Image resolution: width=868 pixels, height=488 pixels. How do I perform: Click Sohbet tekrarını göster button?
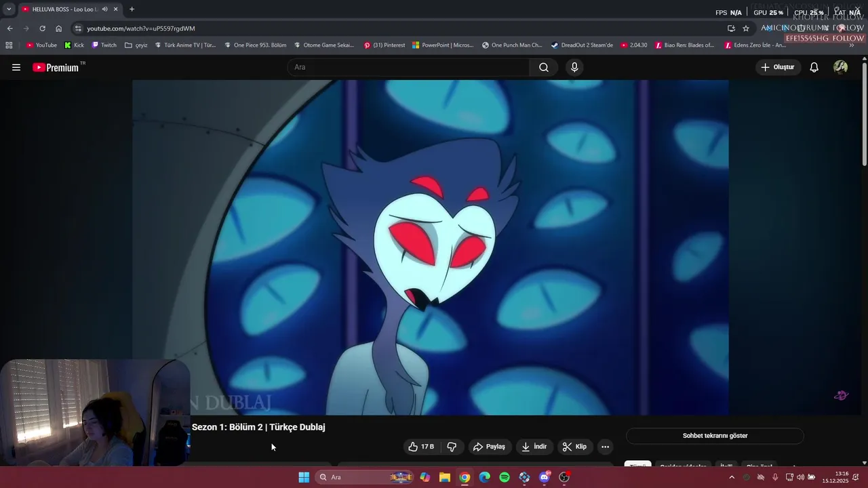715,436
